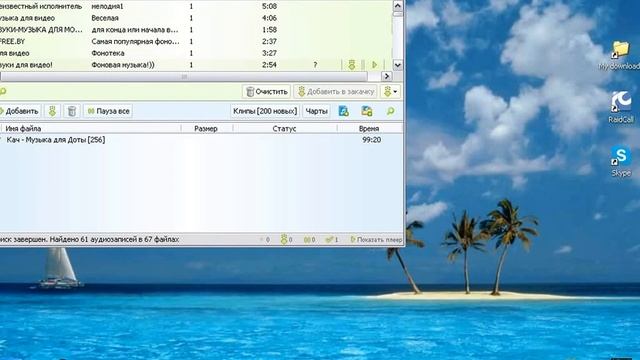
Task: Select track Фонотека row
Action: click(196, 53)
